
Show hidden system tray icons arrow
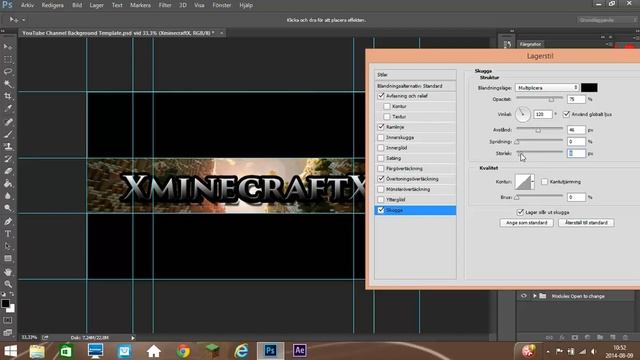click(x=548, y=351)
